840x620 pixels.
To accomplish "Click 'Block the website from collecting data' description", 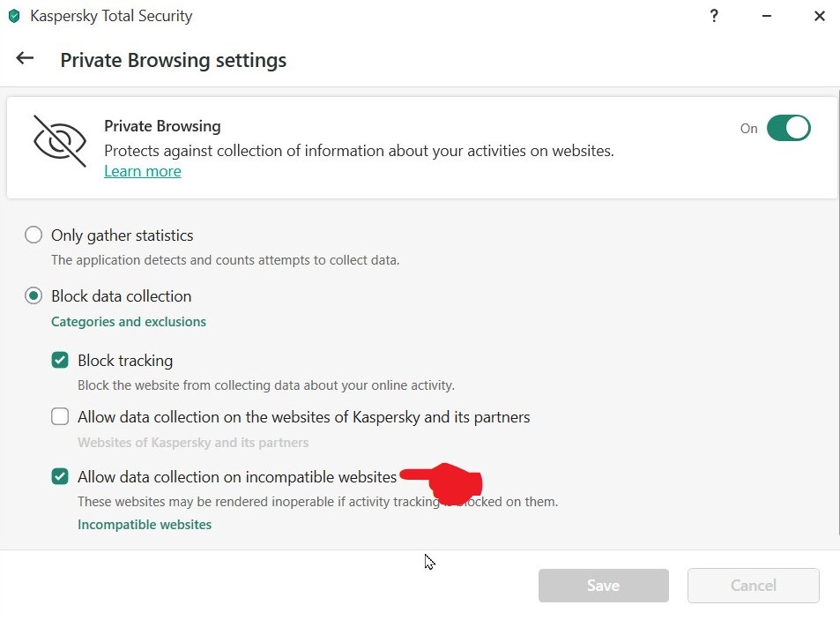I will [265, 385].
